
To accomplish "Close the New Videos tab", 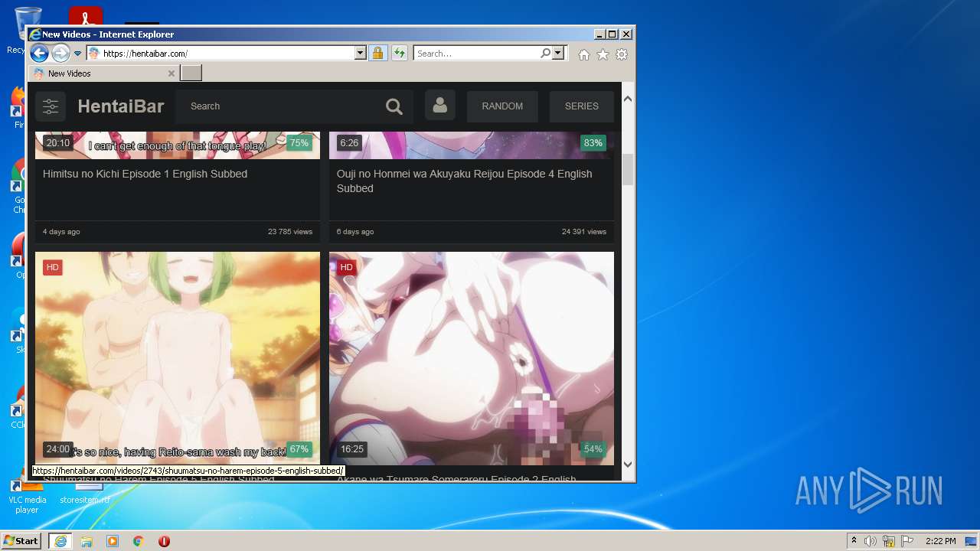I will pyautogui.click(x=171, y=73).
